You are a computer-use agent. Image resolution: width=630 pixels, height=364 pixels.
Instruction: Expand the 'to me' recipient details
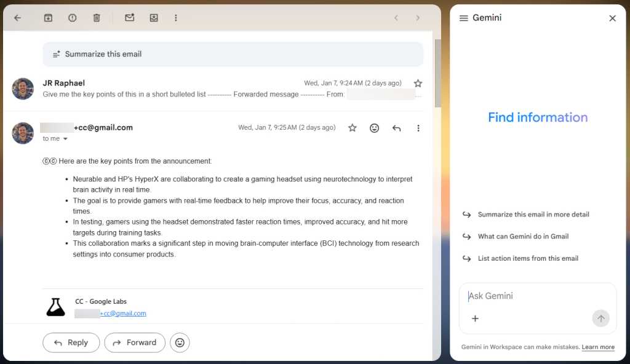55,138
